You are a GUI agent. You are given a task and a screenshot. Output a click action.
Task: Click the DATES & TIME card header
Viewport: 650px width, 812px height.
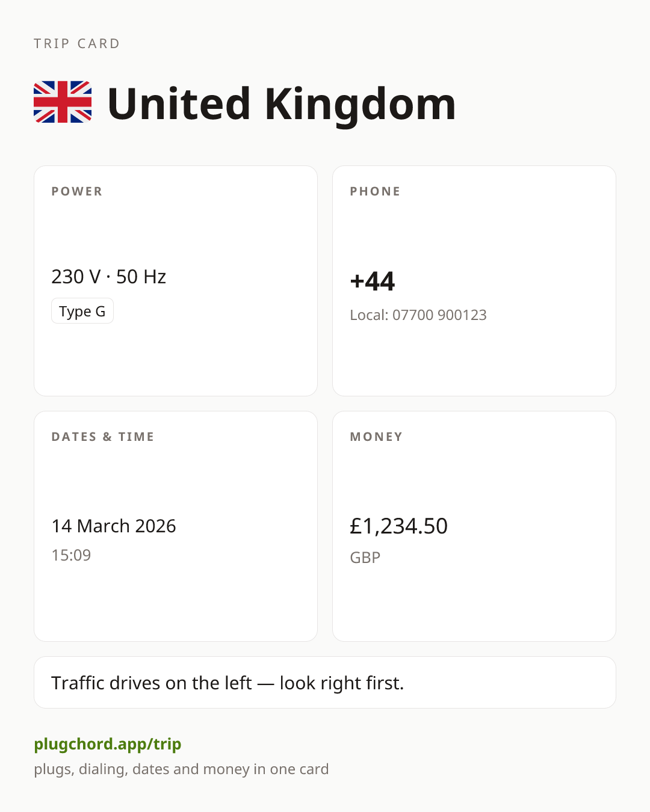click(x=103, y=437)
